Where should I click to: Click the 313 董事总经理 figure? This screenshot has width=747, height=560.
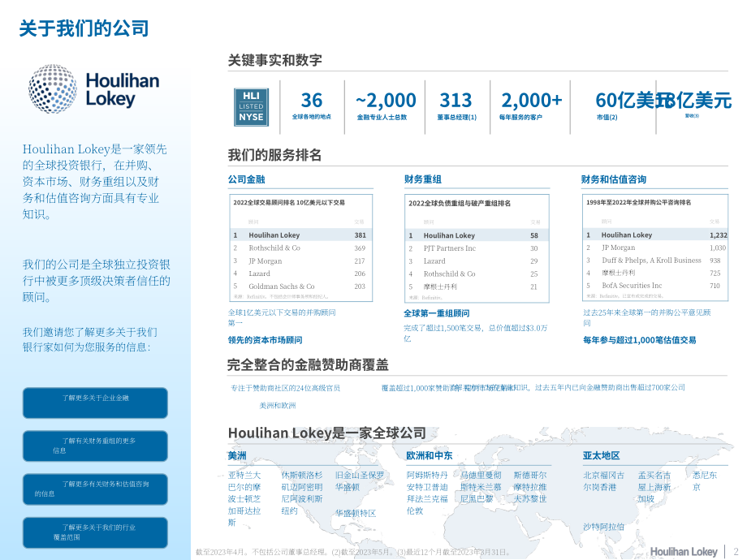(x=456, y=106)
